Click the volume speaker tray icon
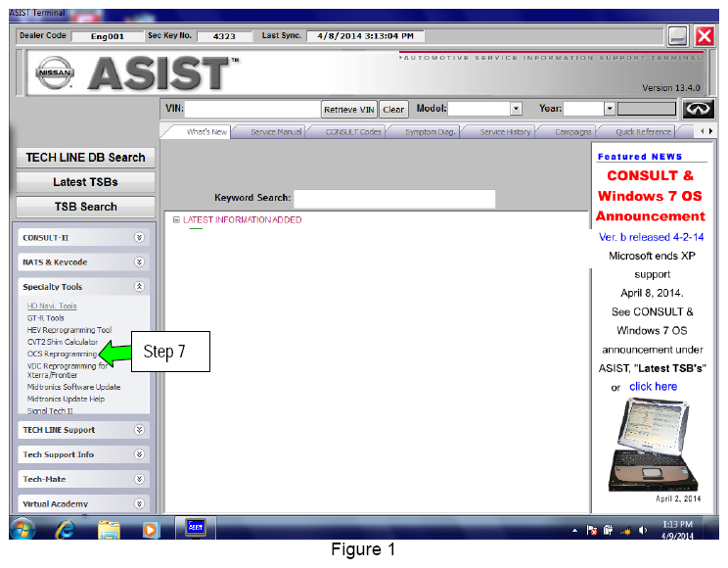This screenshot has height=568, width=728. [x=643, y=530]
